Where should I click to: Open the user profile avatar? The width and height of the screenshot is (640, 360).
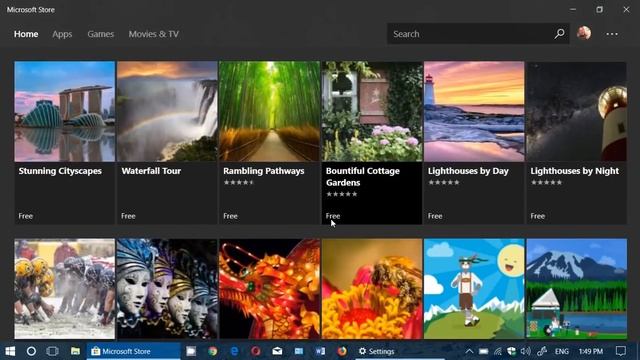pyautogui.click(x=584, y=33)
